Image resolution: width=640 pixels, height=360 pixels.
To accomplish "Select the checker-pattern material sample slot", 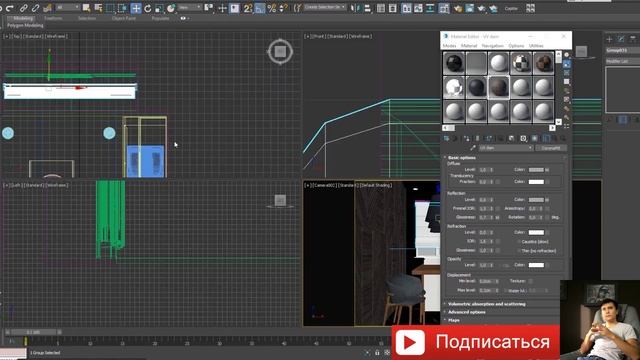I will coord(521,63).
